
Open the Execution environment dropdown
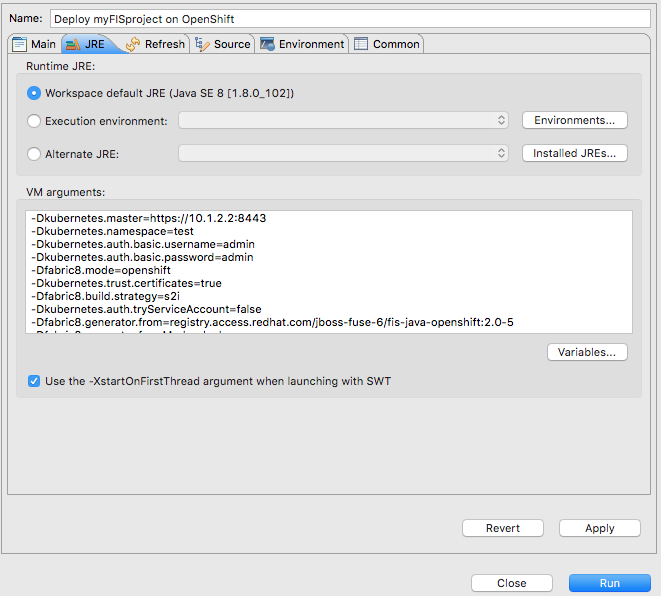pos(344,121)
